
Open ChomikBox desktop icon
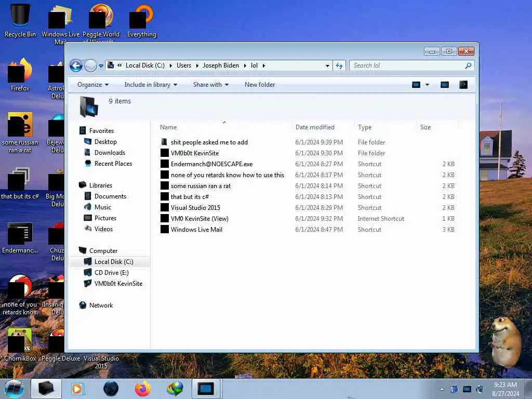[20, 344]
